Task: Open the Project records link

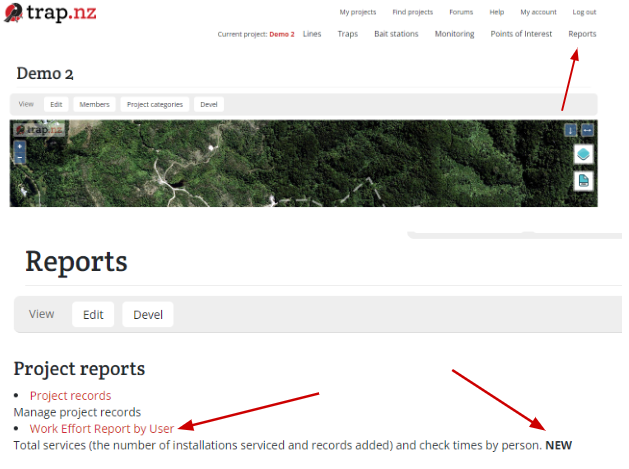Action: click(70, 395)
